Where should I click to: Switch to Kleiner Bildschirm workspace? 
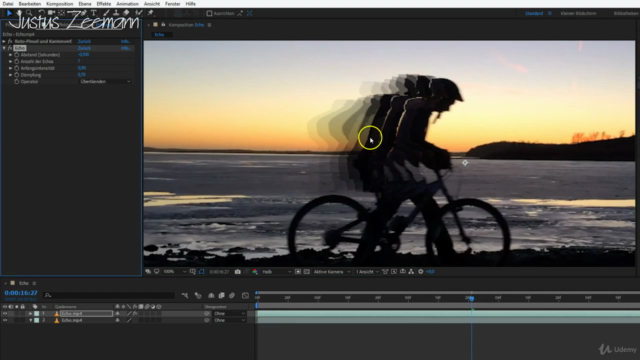click(578, 13)
